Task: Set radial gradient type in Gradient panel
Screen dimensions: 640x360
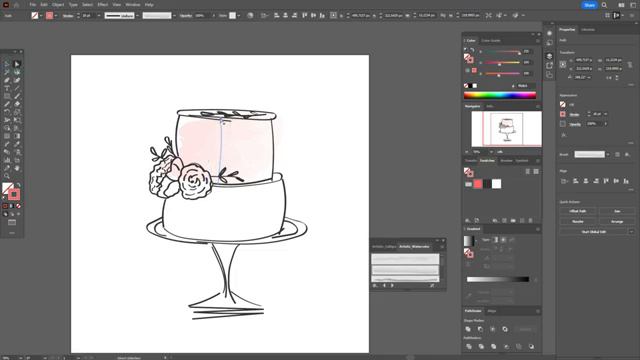Action: pos(503,240)
